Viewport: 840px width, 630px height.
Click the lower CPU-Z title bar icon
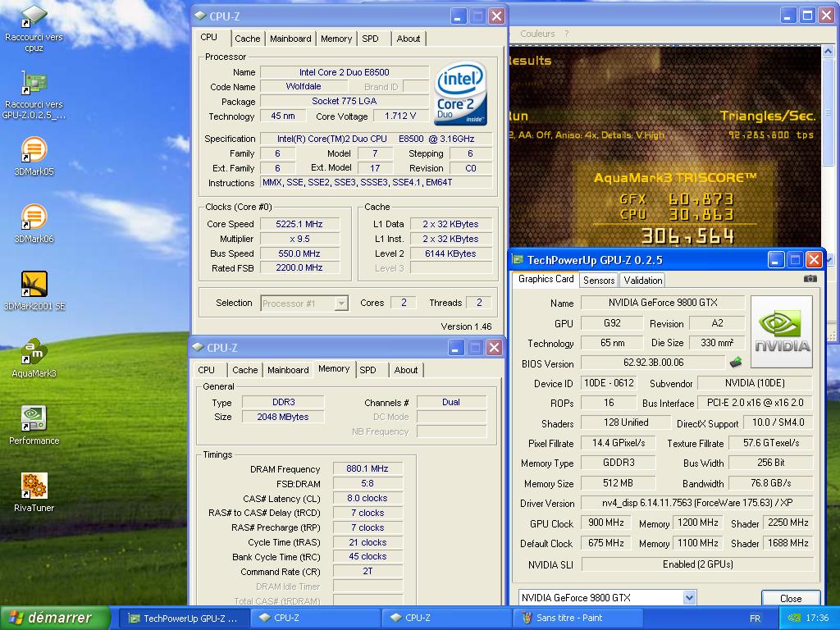tap(199, 347)
